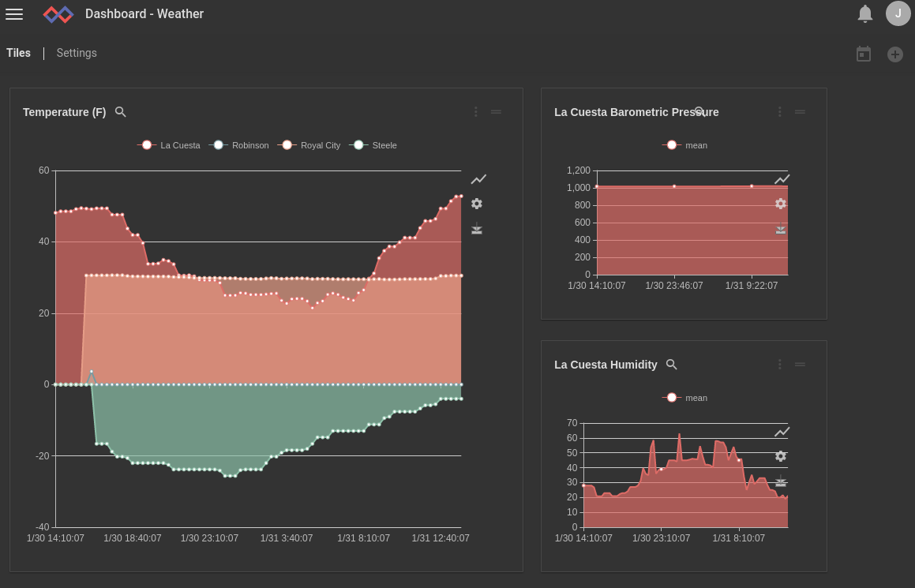
Task: Download Humidity chart data
Action: pos(781,481)
